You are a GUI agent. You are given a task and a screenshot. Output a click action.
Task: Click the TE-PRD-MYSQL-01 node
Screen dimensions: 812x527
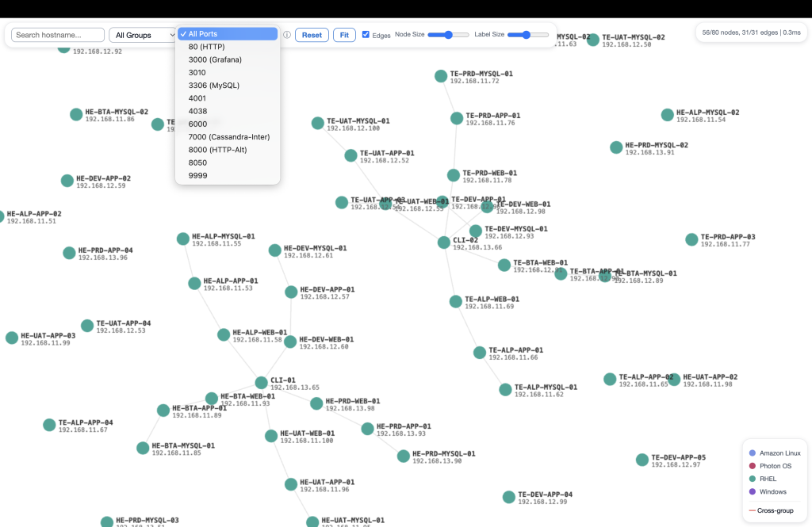441,76
